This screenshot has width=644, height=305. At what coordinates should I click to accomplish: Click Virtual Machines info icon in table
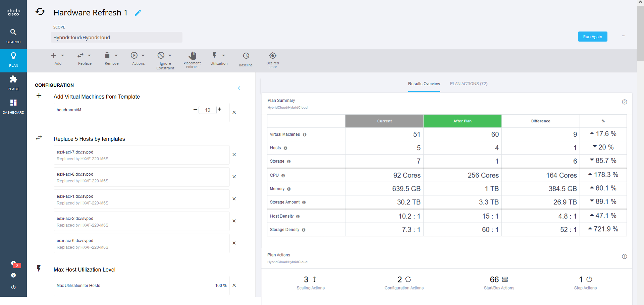point(304,135)
